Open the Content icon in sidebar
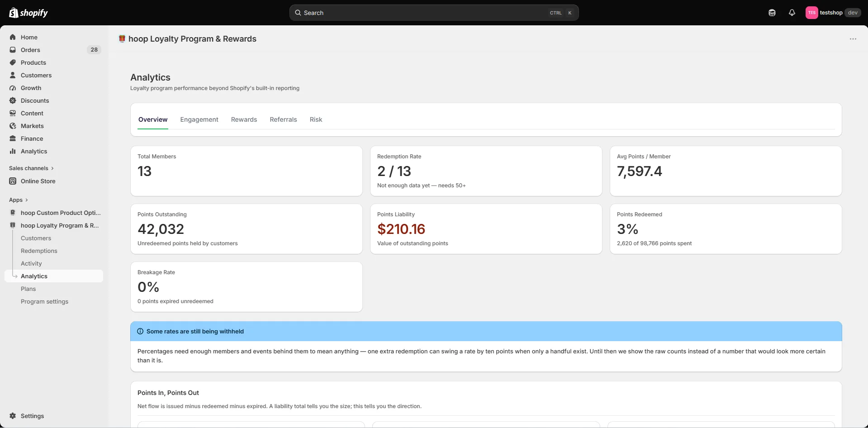This screenshot has height=428, width=868. point(13,113)
